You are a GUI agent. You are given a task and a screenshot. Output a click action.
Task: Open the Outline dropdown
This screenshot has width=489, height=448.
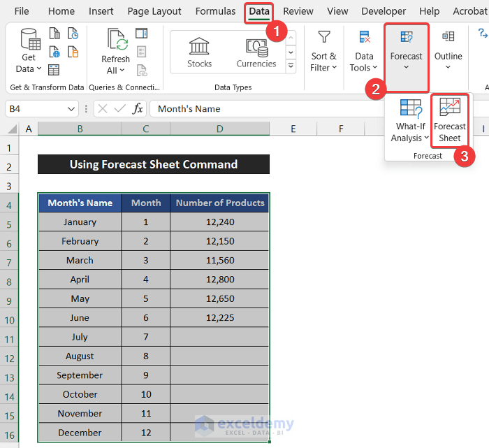point(448,51)
